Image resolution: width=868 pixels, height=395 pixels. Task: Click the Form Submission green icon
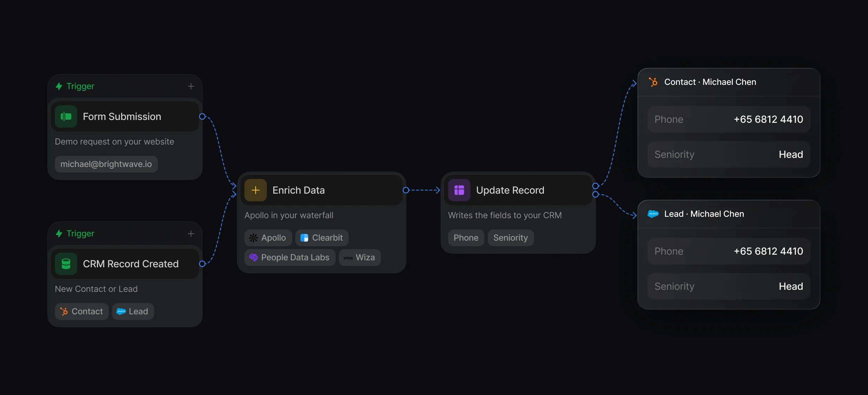[66, 116]
